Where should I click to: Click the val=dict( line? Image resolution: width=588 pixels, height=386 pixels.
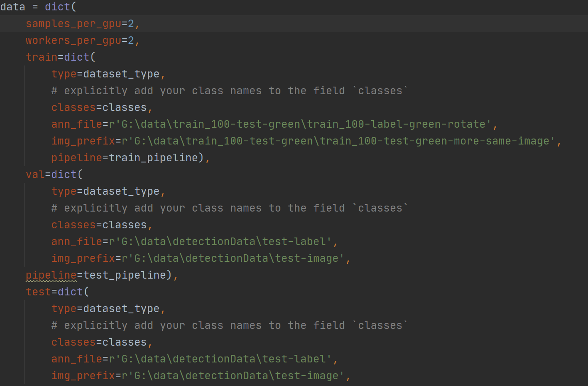[53, 174]
